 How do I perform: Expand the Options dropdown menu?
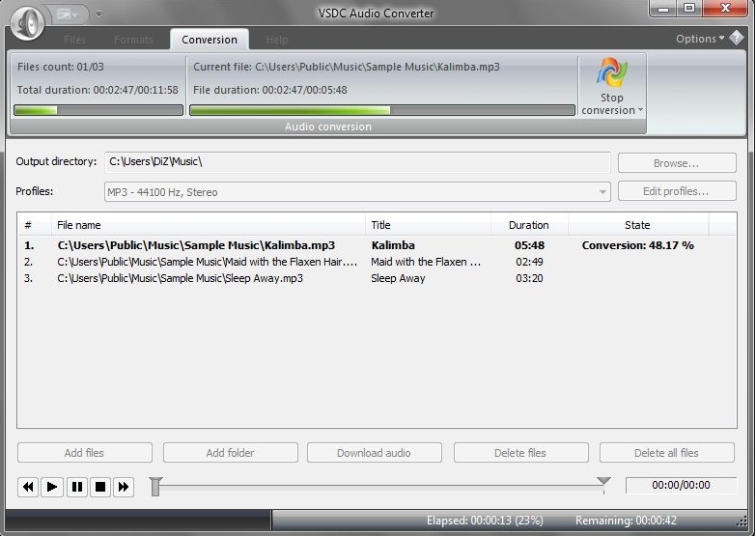click(x=700, y=39)
